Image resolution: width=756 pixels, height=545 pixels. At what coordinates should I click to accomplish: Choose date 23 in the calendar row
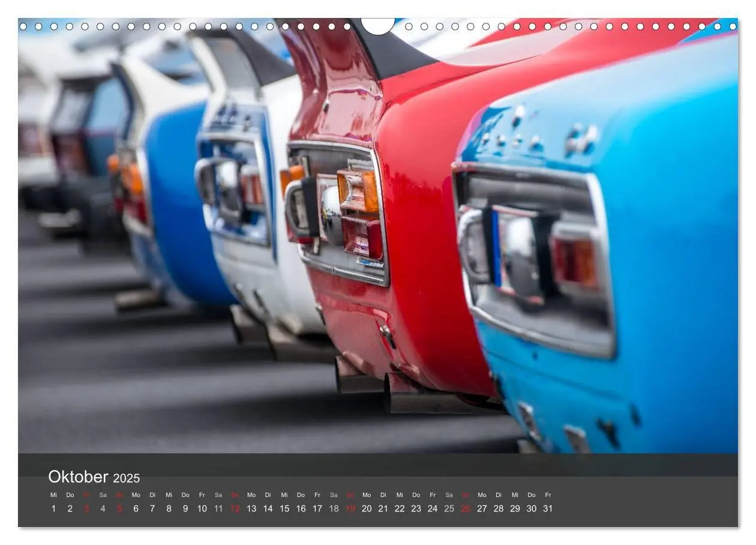416,508
